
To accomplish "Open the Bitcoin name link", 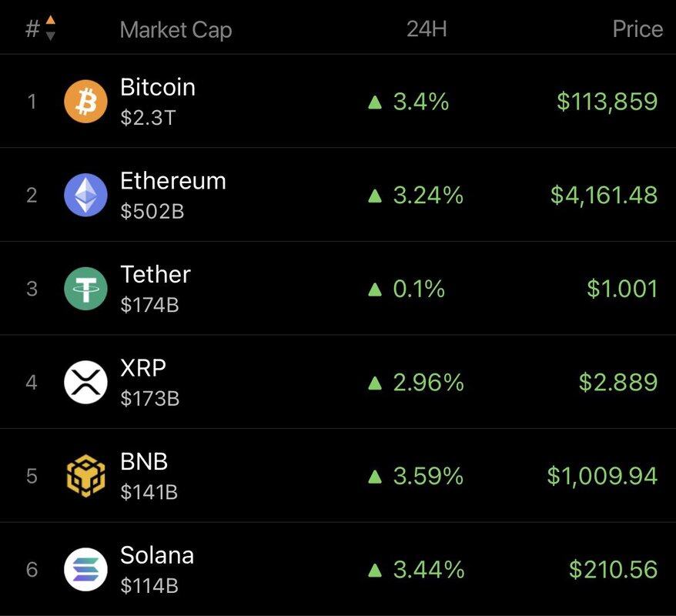I will click(158, 87).
